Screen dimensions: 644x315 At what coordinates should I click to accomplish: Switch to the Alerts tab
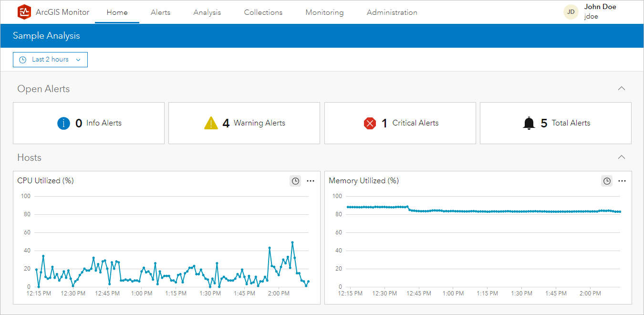pyautogui.click(x=160, y=12)
